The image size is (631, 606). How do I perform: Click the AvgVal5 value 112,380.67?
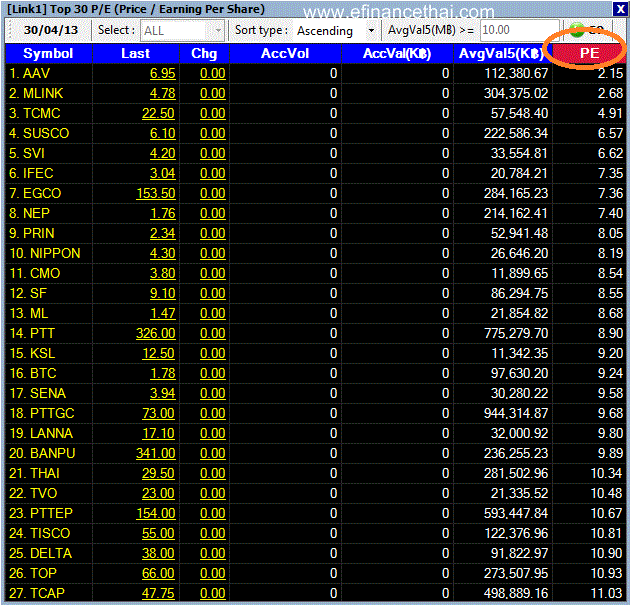coord(516,74)
